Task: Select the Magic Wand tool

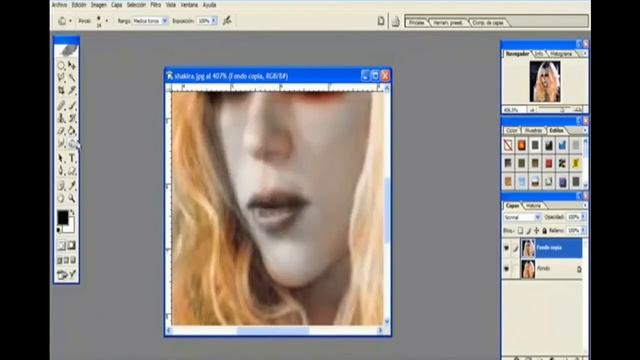Action: tap(72, 78)
